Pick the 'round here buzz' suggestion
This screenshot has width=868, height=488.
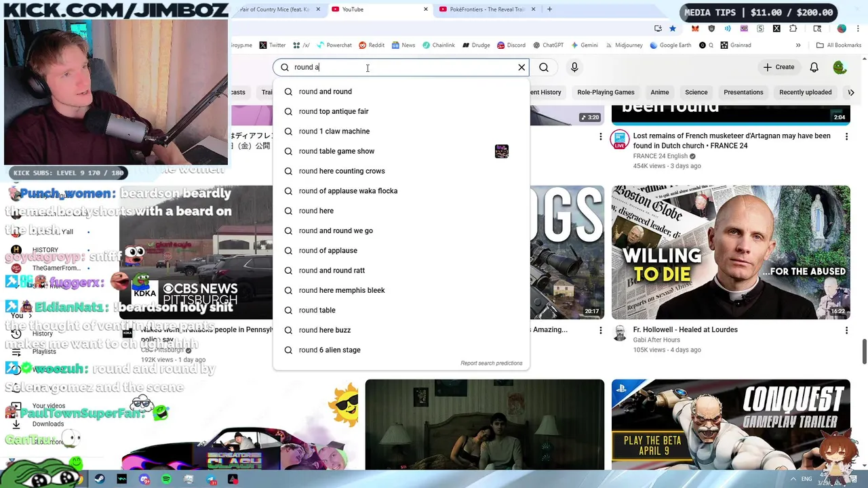pos(401,330)
